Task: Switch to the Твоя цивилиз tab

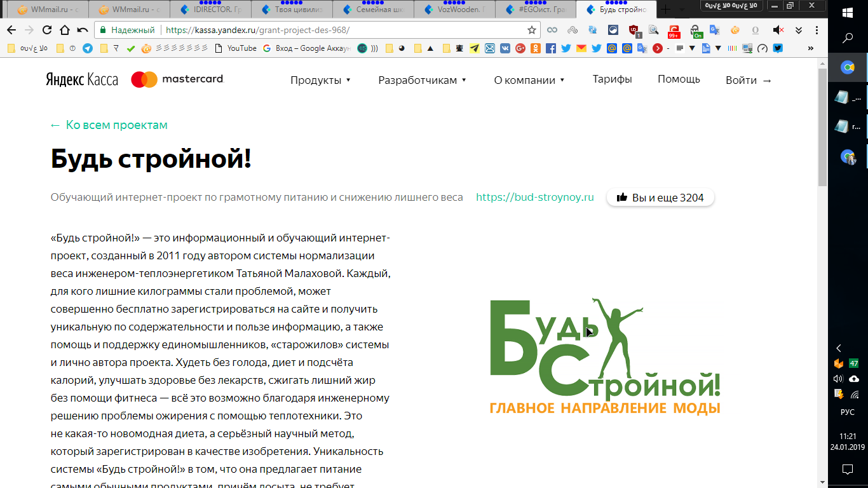Action: [292, 10]
